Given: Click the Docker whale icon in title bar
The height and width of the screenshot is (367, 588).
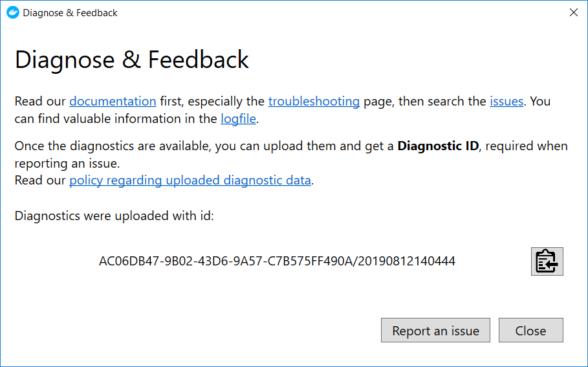Looking at the screenshot, I should click(13, 12).
